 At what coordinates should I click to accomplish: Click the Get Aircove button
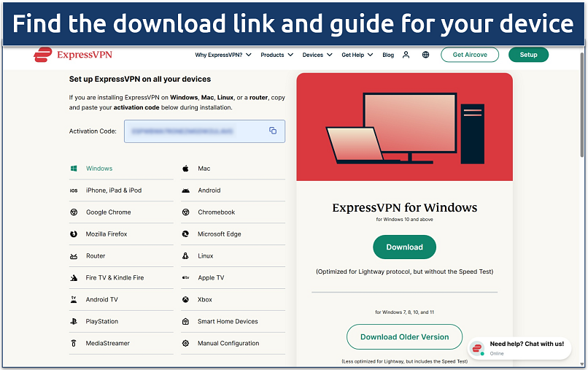click(x=470, y=55)
